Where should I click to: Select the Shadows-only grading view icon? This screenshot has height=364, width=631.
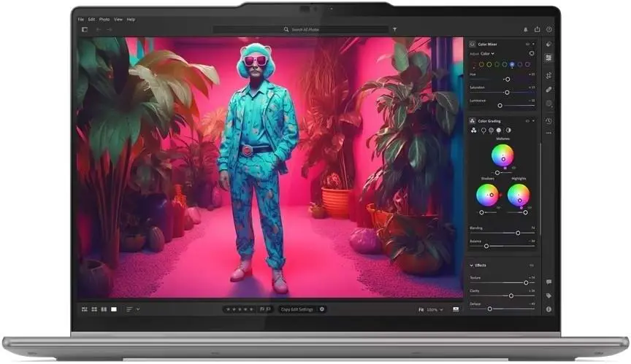click(483, 130)
